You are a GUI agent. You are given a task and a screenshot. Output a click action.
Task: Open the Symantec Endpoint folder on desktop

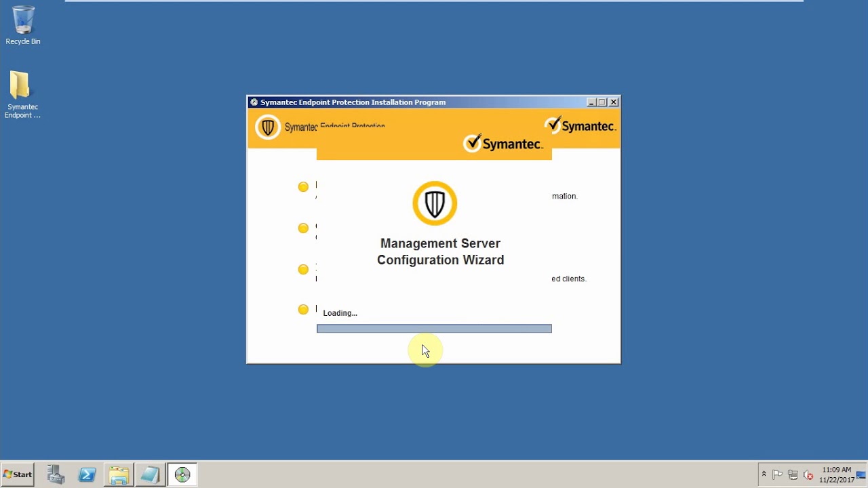(x=22, y=95)
